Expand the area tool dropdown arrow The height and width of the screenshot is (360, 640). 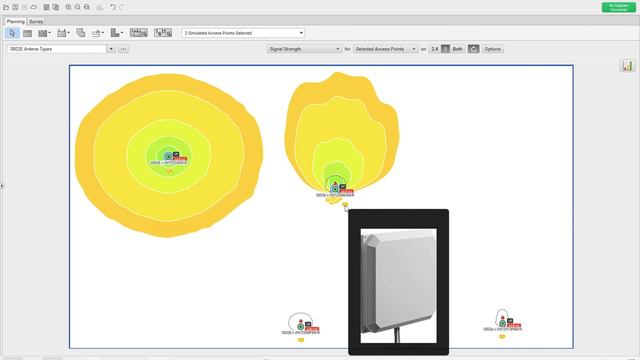tap(49, 33)
